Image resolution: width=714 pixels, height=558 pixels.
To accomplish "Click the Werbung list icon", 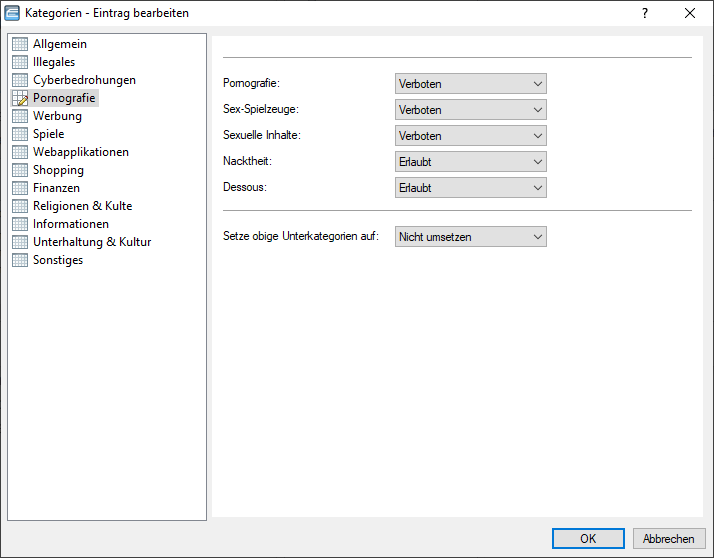I will tap(20, 116).
